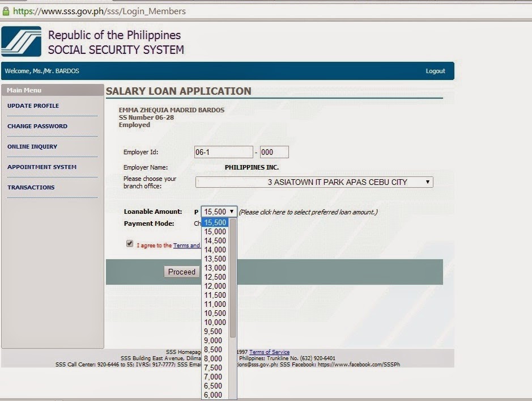
Task: Select 7,500 in amount list
Action: tap(215, 368)
